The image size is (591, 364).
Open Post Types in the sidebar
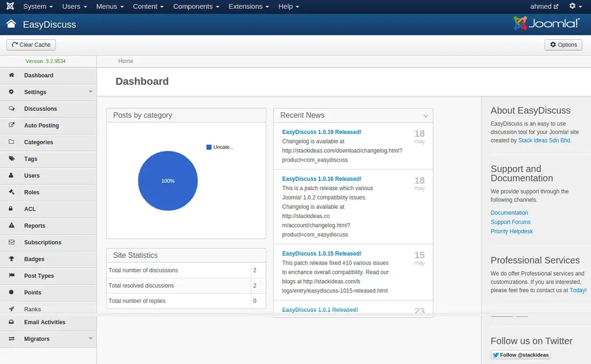click(48, 276)
